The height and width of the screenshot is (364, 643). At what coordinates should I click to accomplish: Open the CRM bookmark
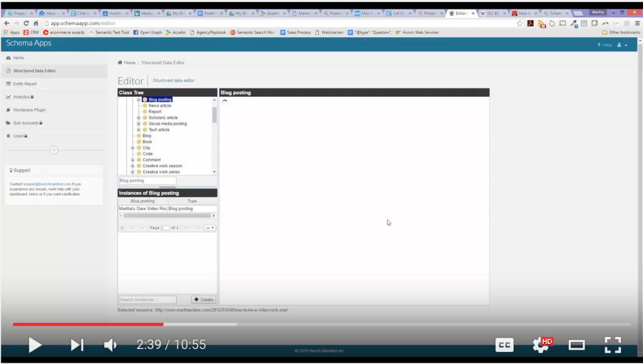(x=31, y=33)
